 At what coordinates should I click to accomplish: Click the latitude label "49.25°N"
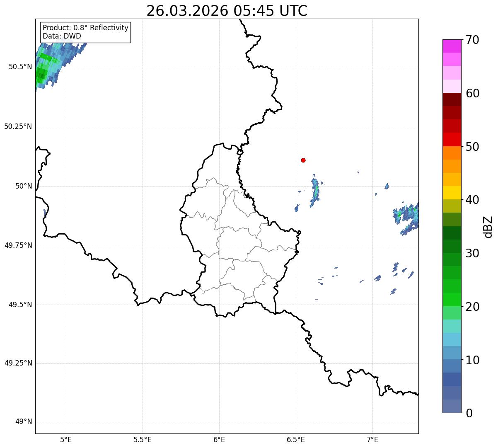point(18,363)
